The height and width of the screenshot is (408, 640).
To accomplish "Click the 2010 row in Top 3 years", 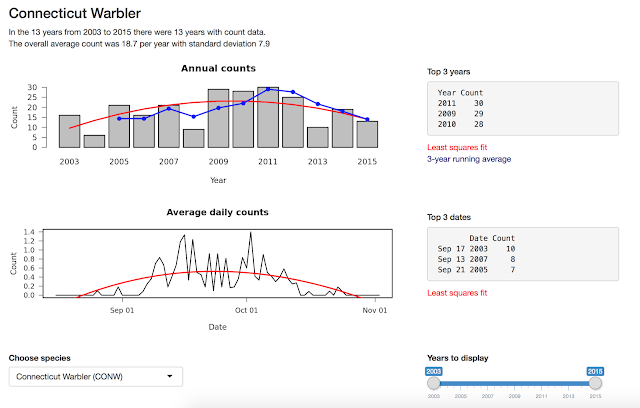I will (x=460, y=124).
